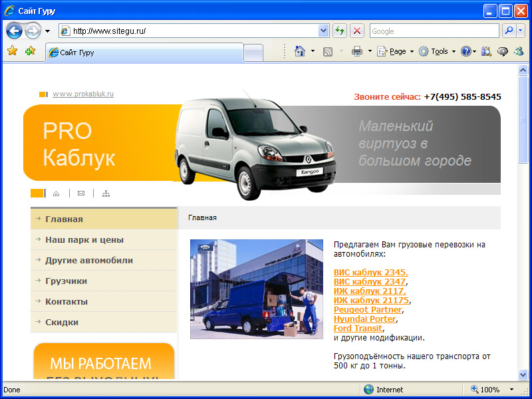Click the magnifier search button

click(509, 31)
